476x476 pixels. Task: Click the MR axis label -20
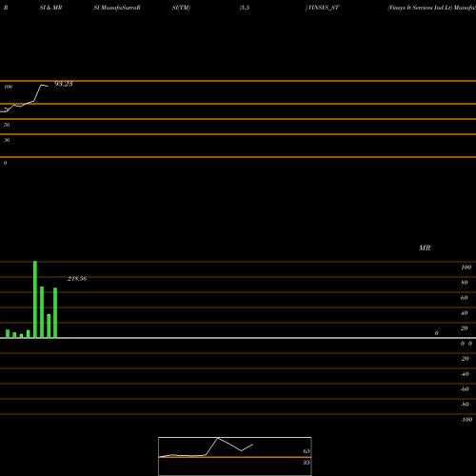click(465, 359)
